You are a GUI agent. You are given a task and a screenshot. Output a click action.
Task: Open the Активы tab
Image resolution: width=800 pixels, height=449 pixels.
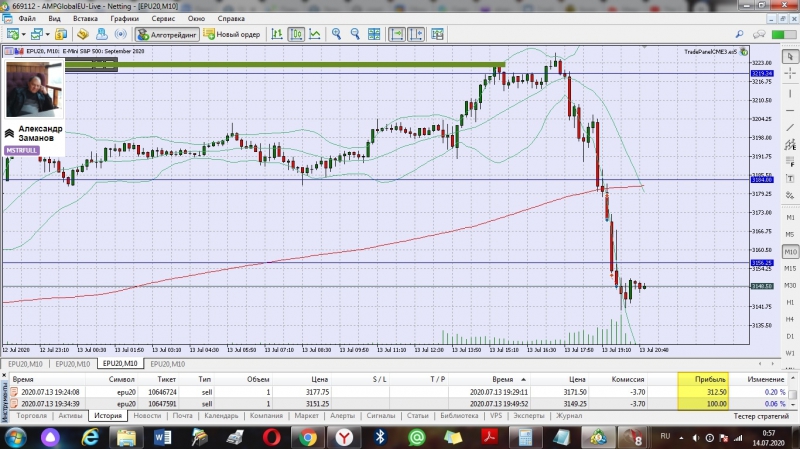pyautogui.click(x=70, y=416)
